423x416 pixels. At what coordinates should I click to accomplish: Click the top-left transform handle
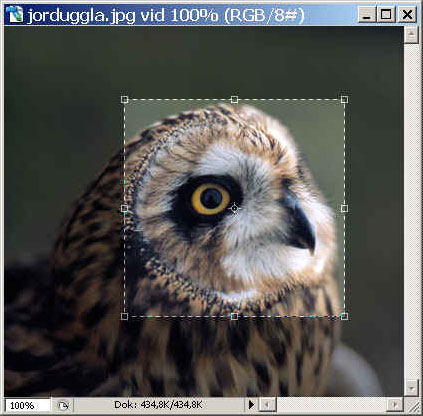tap(124, 99)
